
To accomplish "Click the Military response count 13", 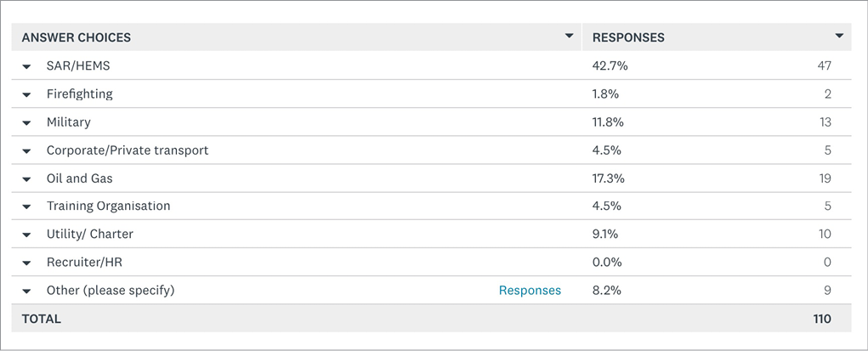I will (824, 122).
